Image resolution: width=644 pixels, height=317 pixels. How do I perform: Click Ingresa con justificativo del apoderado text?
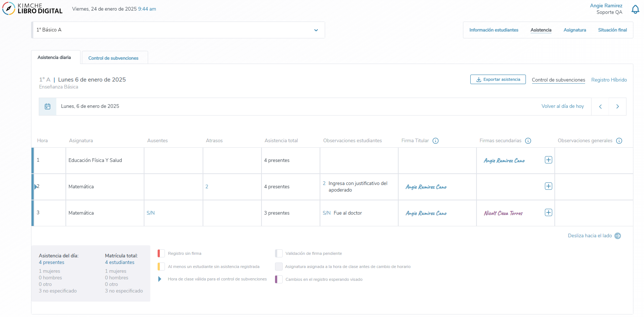point(358,187)
